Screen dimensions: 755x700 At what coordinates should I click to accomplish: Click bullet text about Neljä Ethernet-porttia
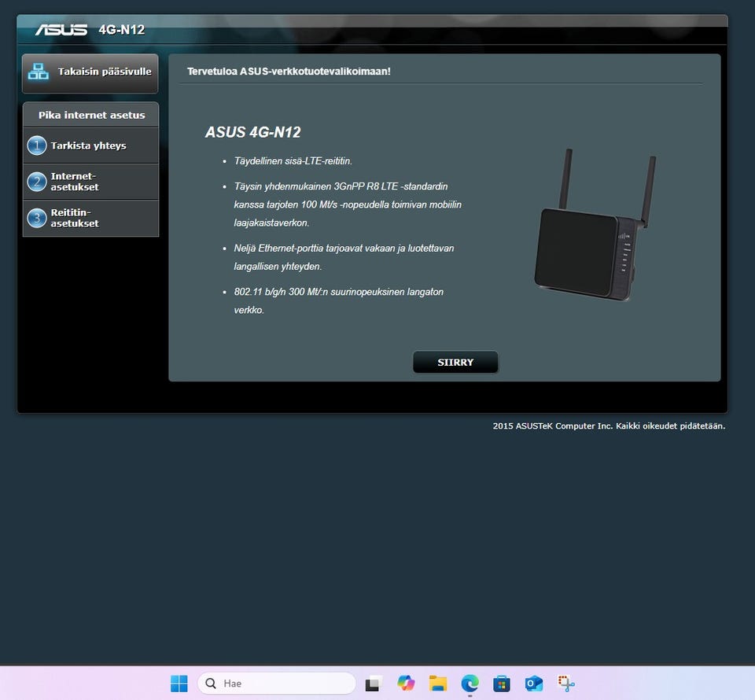pos(344,257)
